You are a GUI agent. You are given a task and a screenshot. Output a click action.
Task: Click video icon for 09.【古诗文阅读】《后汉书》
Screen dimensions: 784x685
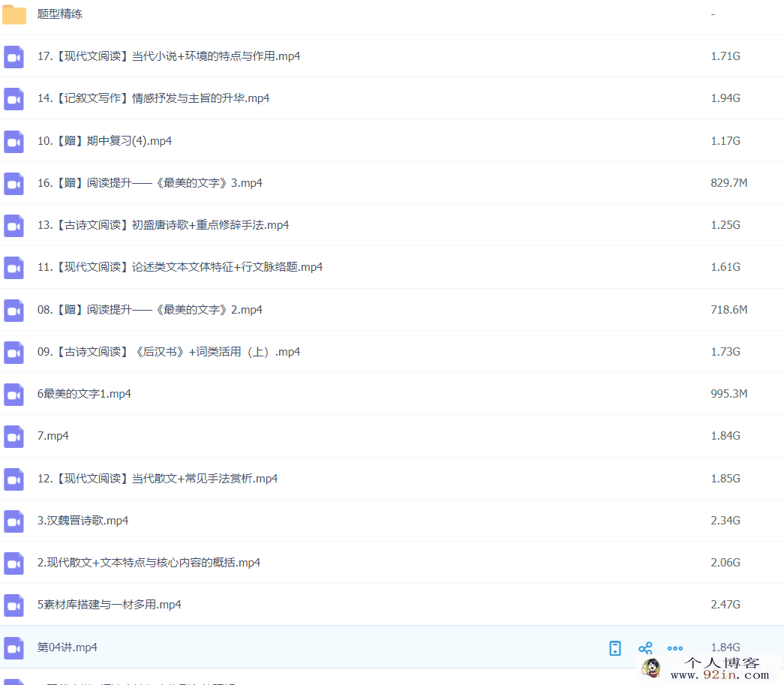14,352
